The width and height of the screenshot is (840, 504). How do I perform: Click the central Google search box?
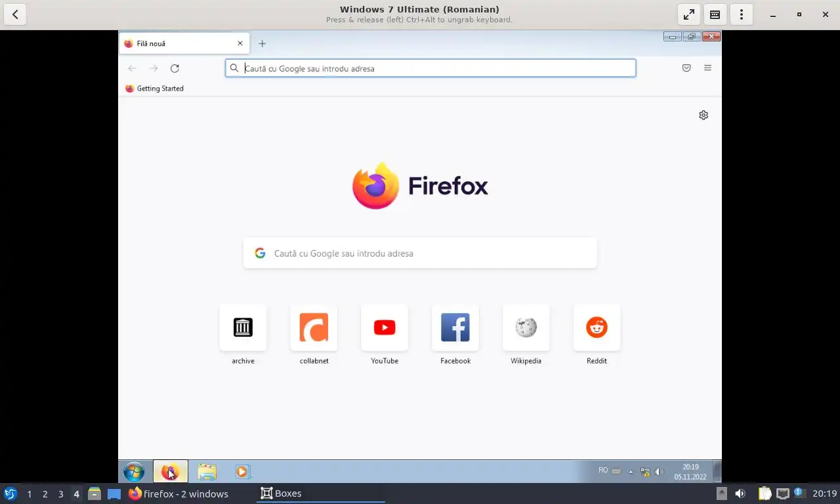click(x=420, y=253)
